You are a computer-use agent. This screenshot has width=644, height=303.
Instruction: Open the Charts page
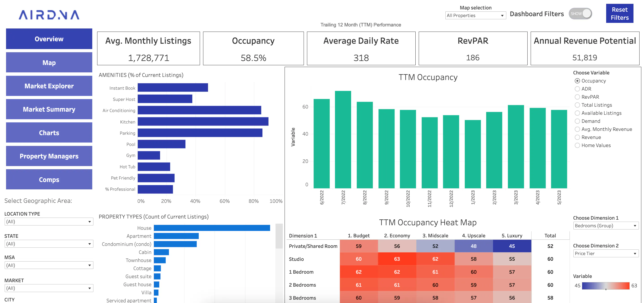coord(49,133)
